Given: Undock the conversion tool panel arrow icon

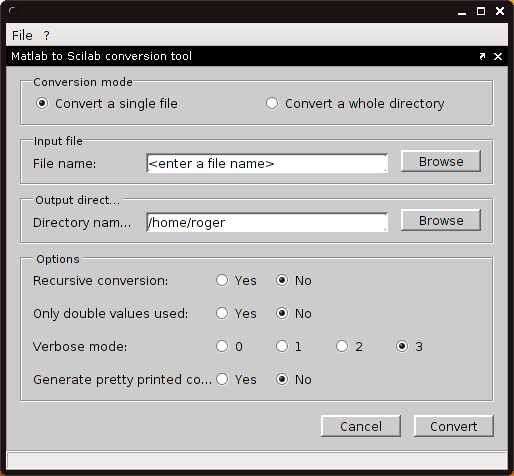Looking at the screenshot, I should 482,56.
